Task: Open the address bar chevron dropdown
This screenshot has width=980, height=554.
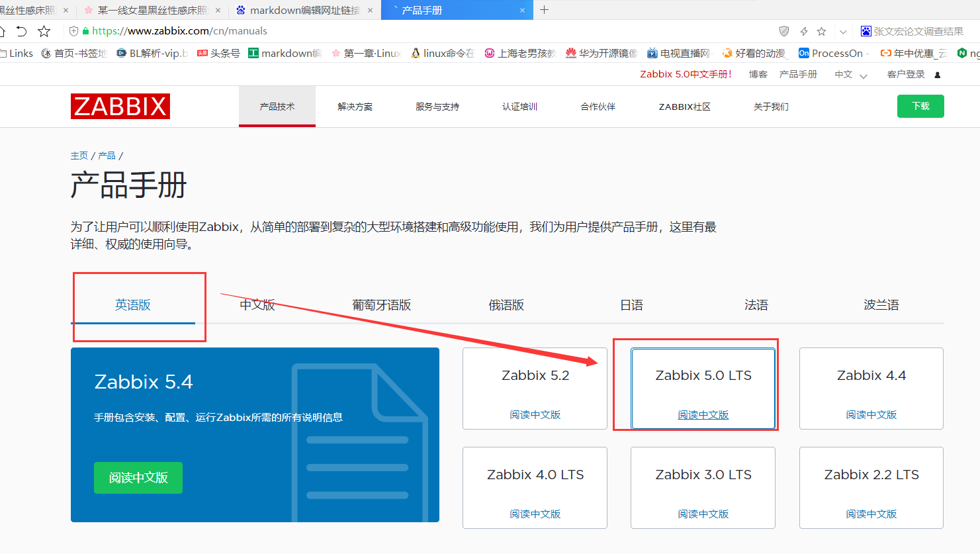Action: coord(843,30)
